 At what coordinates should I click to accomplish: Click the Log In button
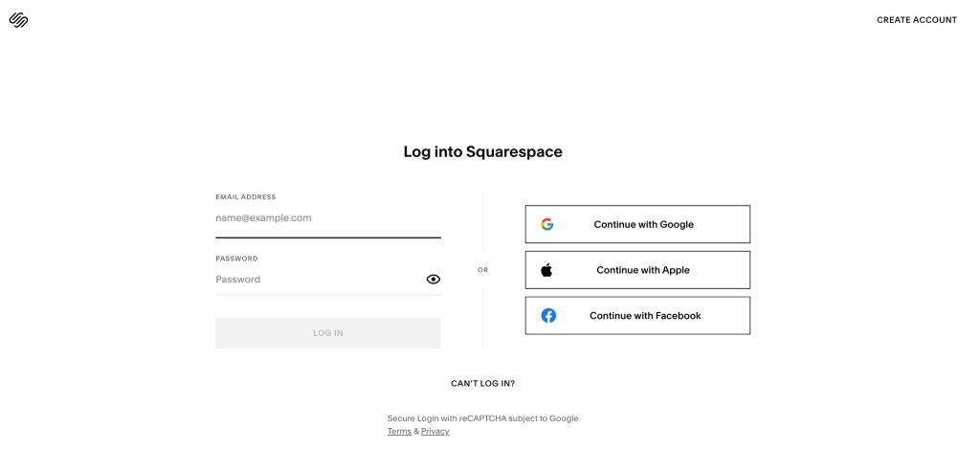coord(328,333)
